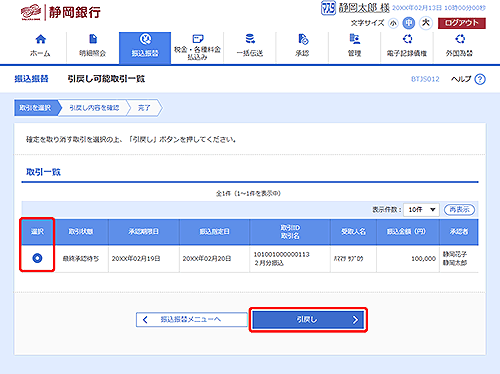
Task: Click the 振込指定日 column header
Action: point(214,232)
